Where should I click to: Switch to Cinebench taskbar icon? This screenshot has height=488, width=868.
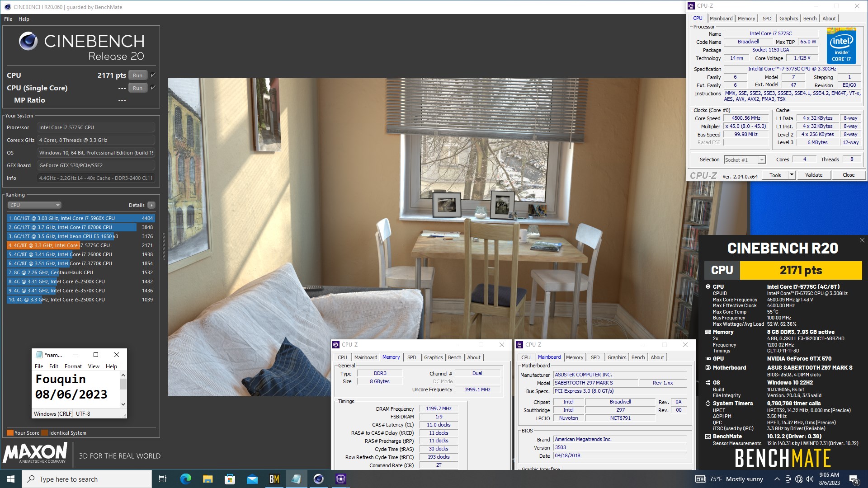(318, 479)
